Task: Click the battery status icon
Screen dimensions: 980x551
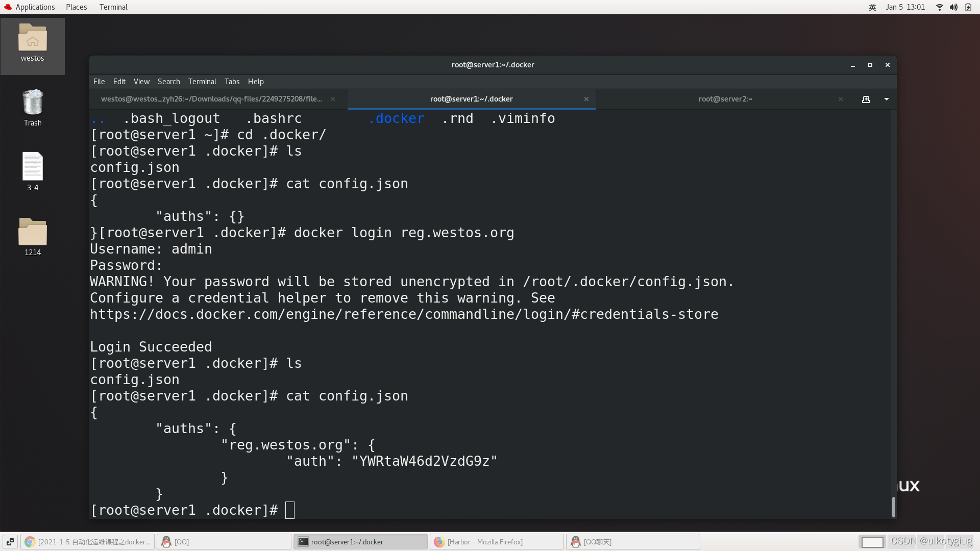Action: click(x=968, y=7)
